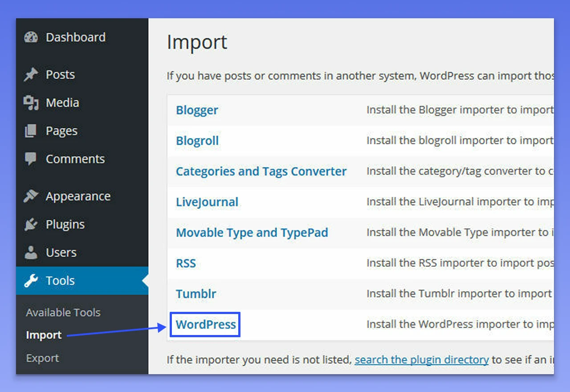The width and height of the screenshot is (570, 392).
Task: Open the Dashboard menu item
Action: (x=76, y=37)
